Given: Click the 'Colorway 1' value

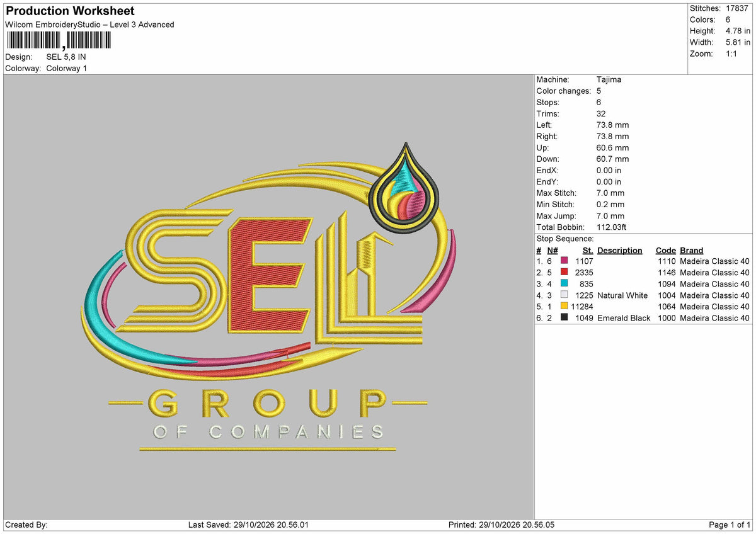Looking at the screenshot, I should click(x=67, y=68).
